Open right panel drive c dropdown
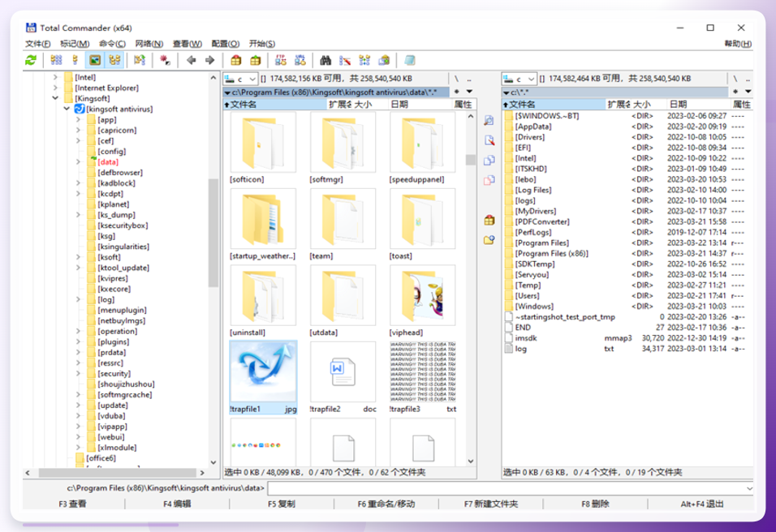 519,79
